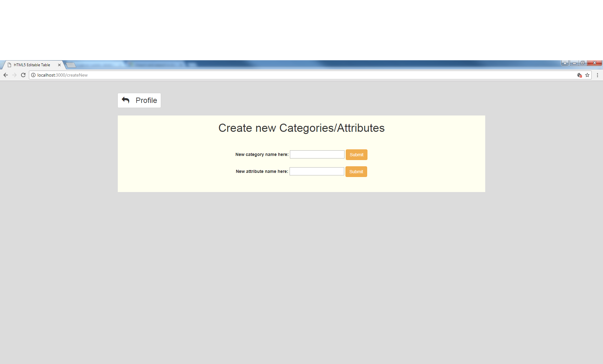Focus the new category name field
Viewport: 603px width, 364px height.
(x=317, y=154)
